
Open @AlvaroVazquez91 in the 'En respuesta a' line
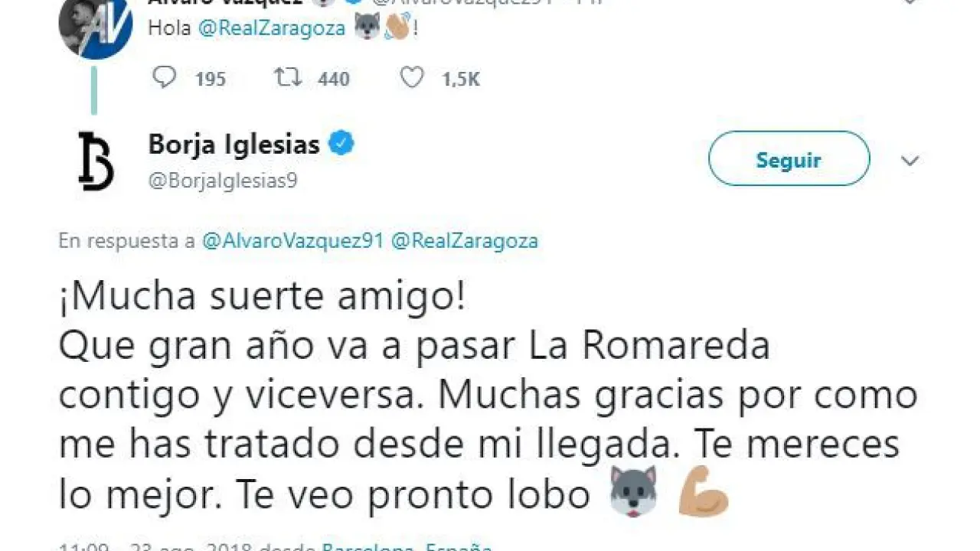292,241
